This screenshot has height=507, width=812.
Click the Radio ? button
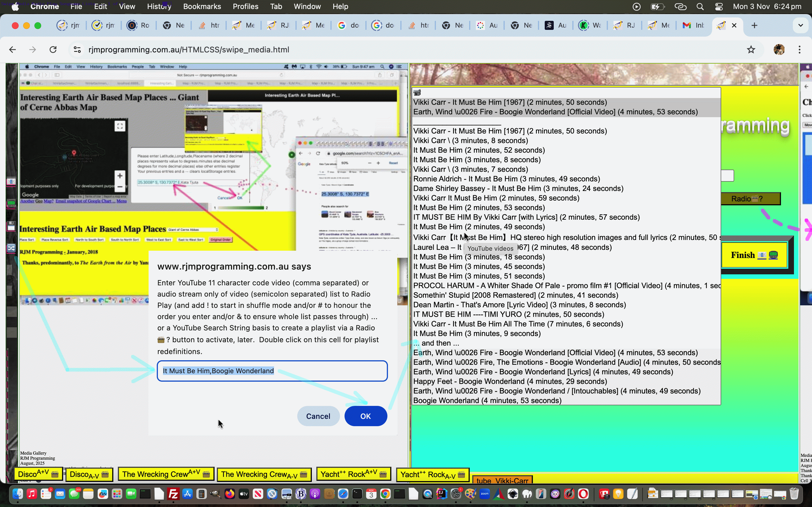pos(750,199)
